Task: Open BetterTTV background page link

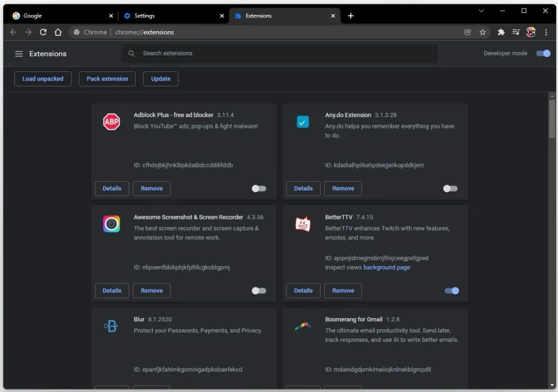Action: 386,267
